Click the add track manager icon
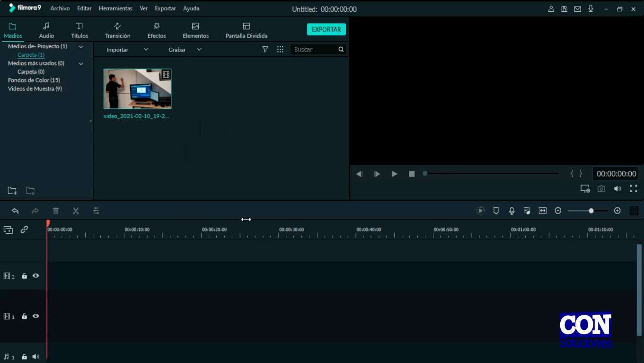Screen dimensions: 644x363 point(9,230)
